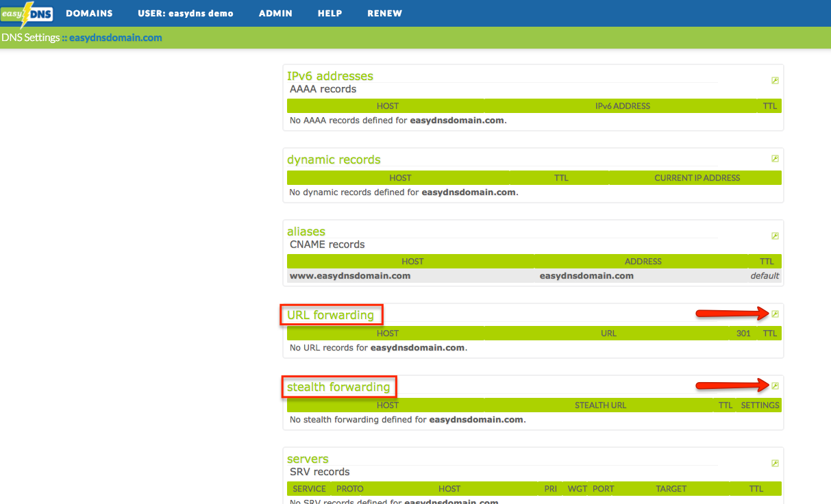Click the CNAME records subtitle
Viewport: 831px width, 504px height.
tap(327, 244)
